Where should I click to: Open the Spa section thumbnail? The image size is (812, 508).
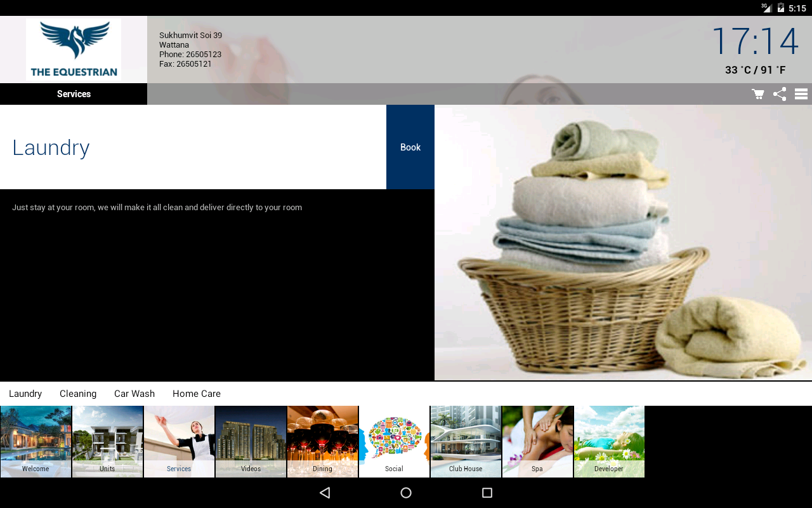coord(537,442)
